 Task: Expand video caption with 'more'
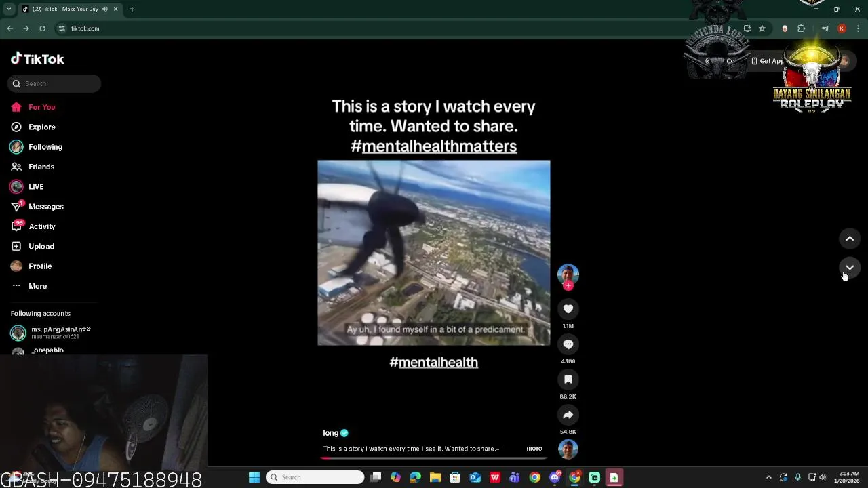[534, 449]
